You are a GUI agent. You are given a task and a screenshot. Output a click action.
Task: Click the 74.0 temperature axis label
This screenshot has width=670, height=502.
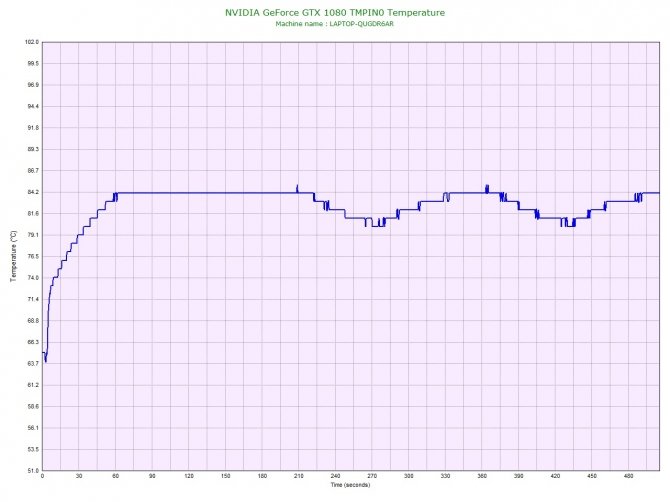pos(33,278)
